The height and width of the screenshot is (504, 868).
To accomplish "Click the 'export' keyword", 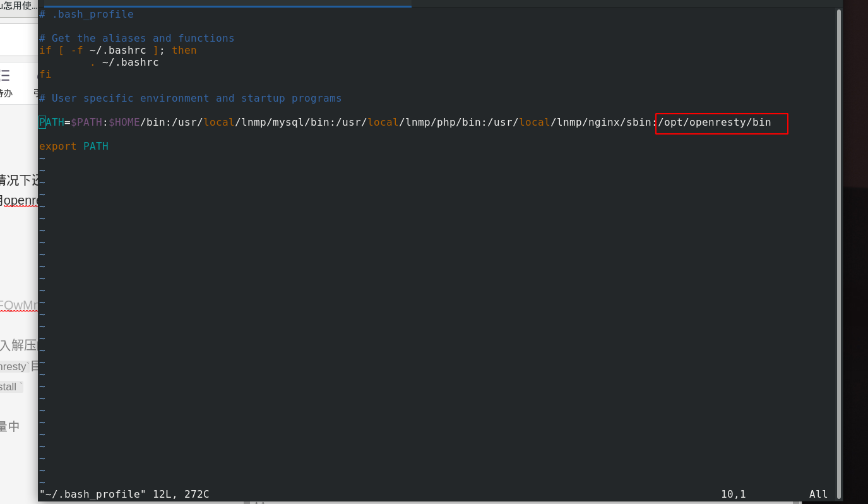I will click(58, 146).
